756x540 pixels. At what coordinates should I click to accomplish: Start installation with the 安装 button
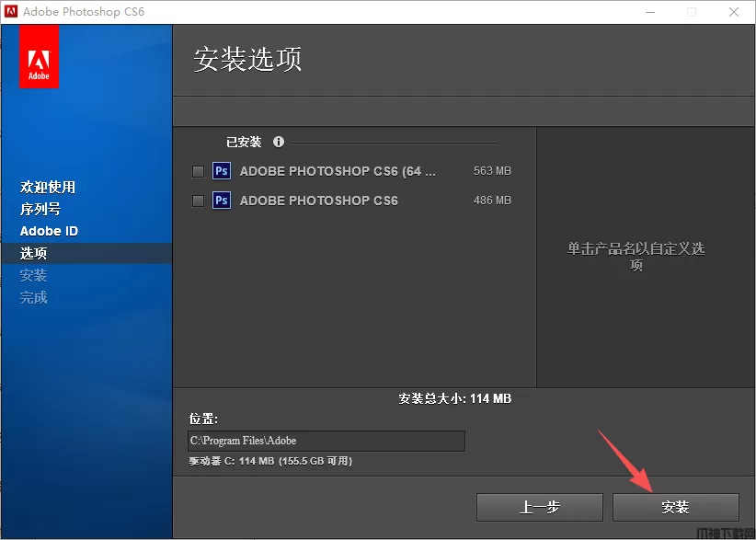point(675,507)
